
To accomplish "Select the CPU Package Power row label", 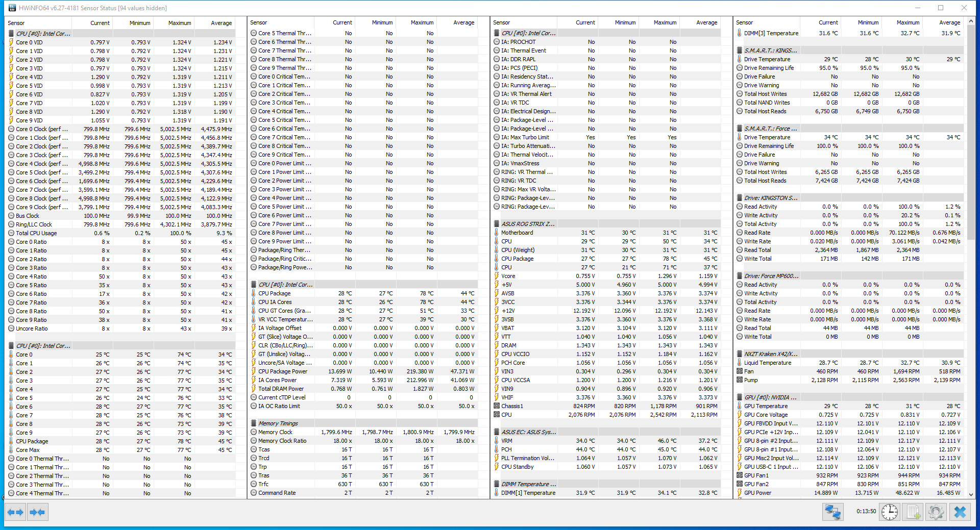I will point(283,371).
